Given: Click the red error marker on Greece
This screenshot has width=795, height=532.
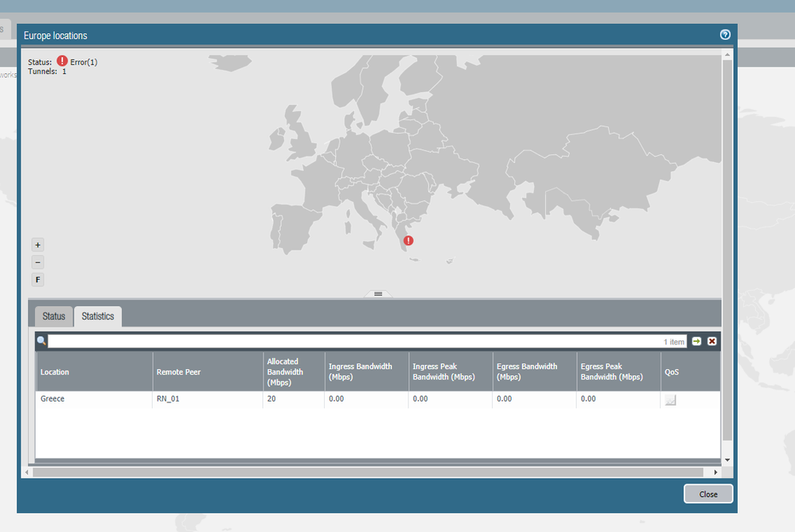Looking at the screenshot, I should [x=408, y=240].
